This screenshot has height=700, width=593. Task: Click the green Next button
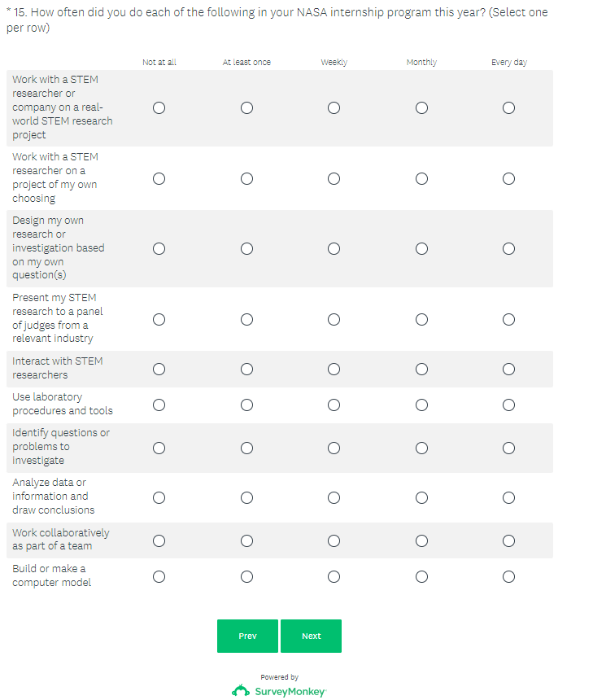pos(311,636)
